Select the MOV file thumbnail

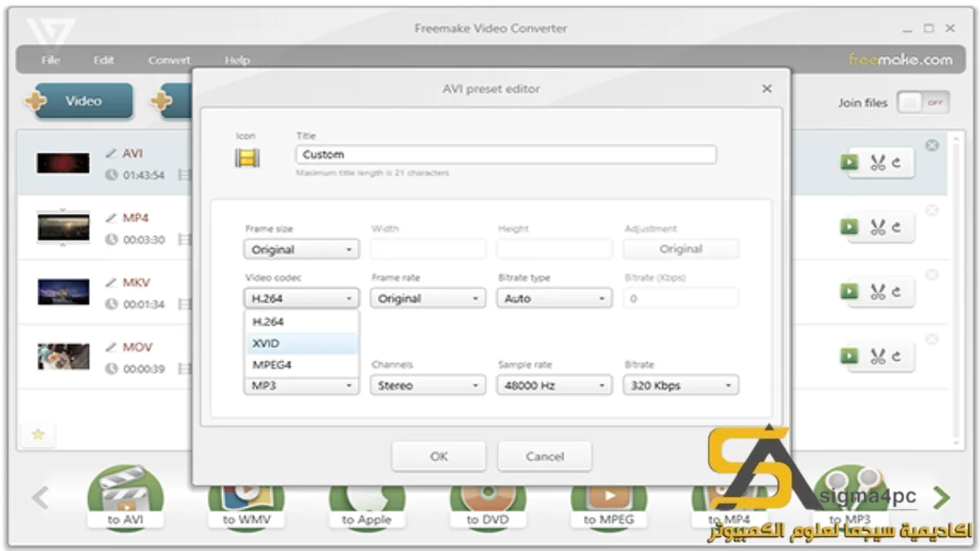[63, 357]
